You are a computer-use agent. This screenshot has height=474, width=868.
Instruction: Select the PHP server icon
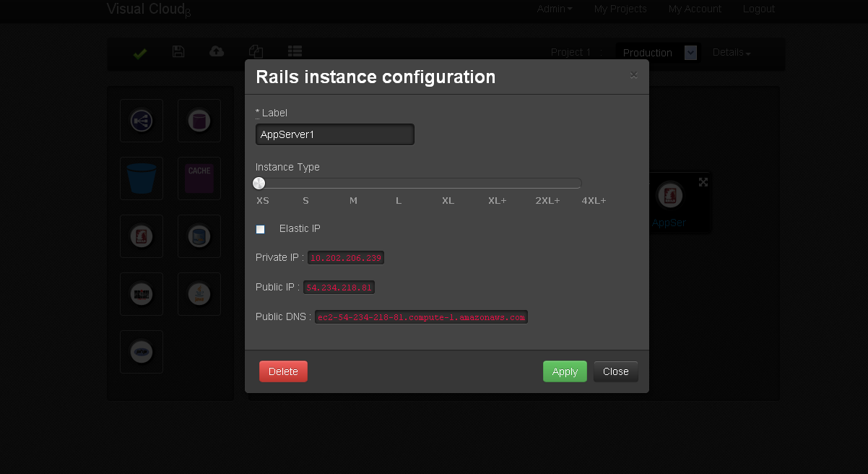tap(142, 352)
